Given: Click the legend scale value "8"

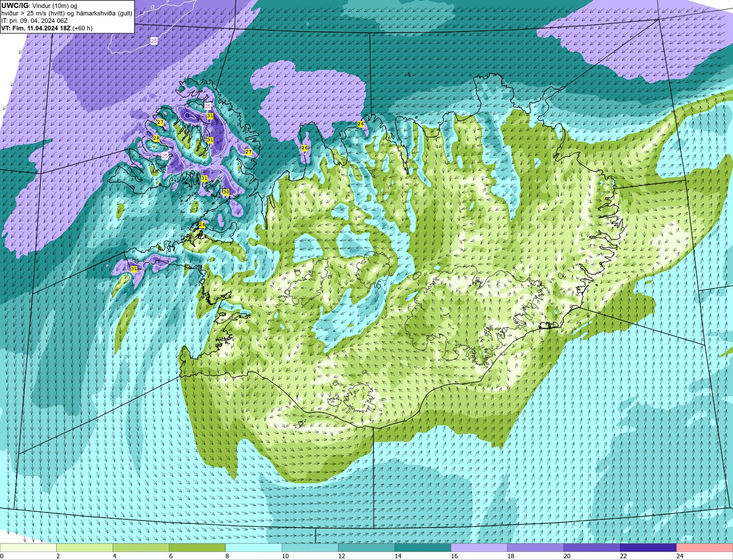Looking at the screenshot, I should 226,556.
